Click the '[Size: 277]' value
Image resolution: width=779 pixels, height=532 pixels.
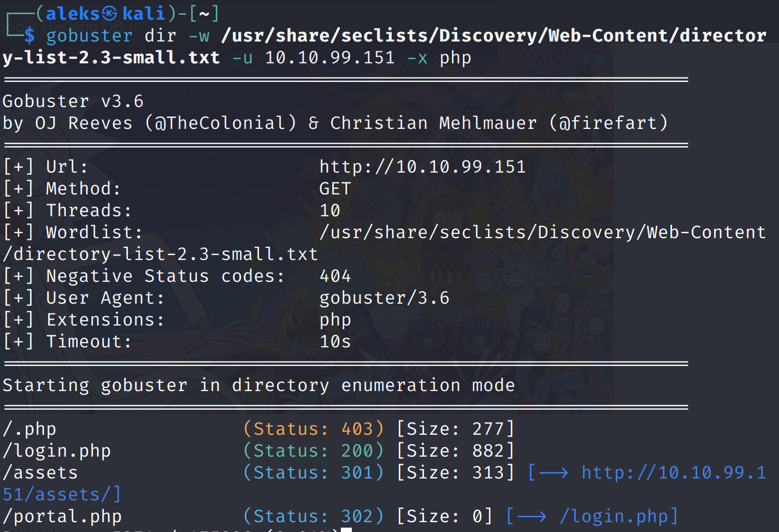tap(456, 429)
